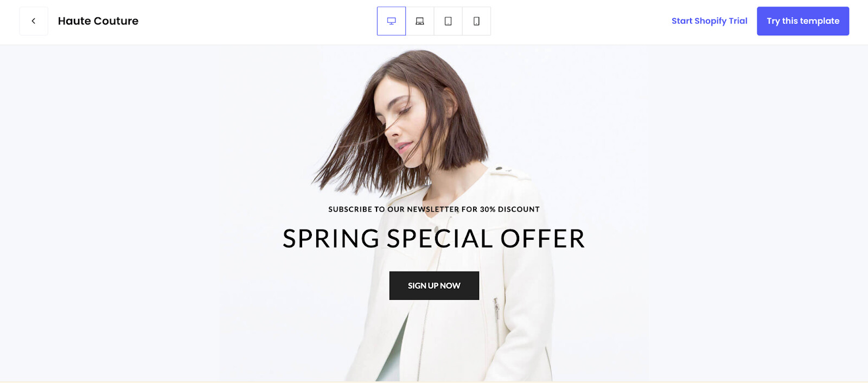Go back using the left chevron button

point(34,21)
